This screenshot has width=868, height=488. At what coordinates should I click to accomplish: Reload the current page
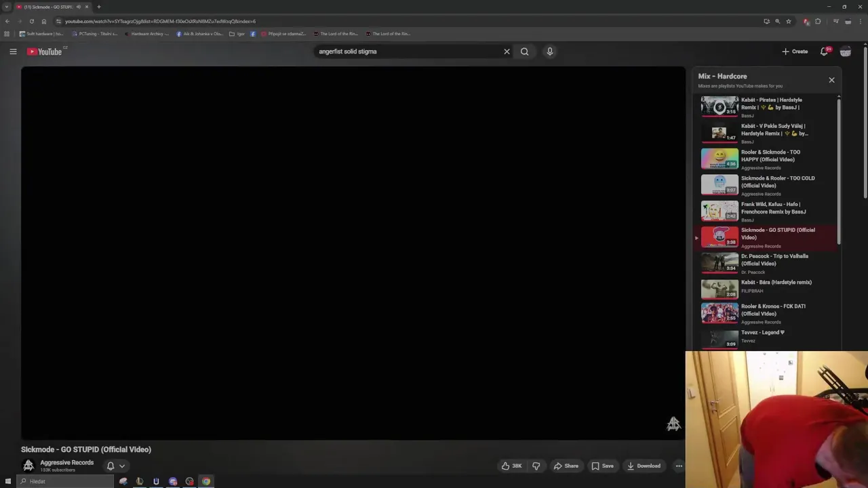32,21
